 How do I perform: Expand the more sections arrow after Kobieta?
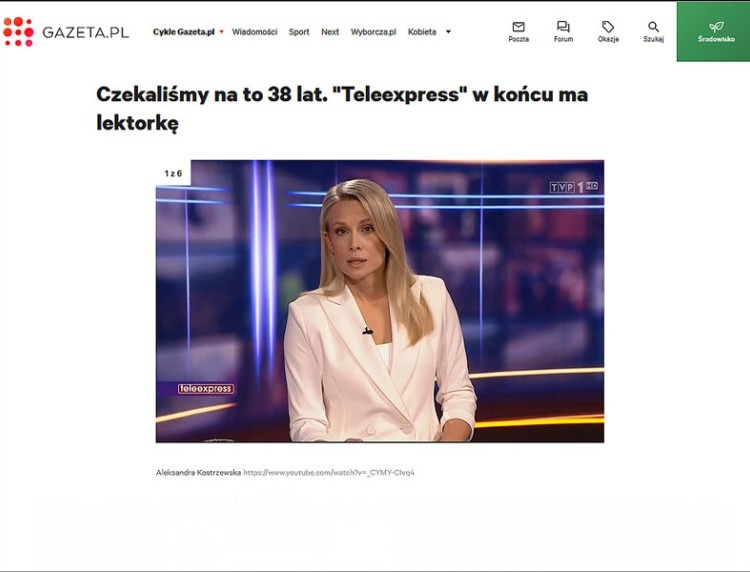coord(448,32)
